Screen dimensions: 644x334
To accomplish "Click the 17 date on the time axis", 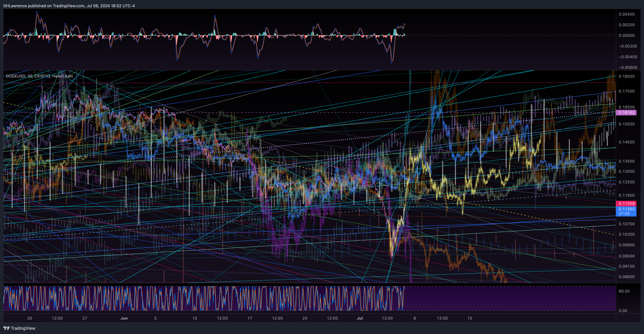I will [250, 318].
